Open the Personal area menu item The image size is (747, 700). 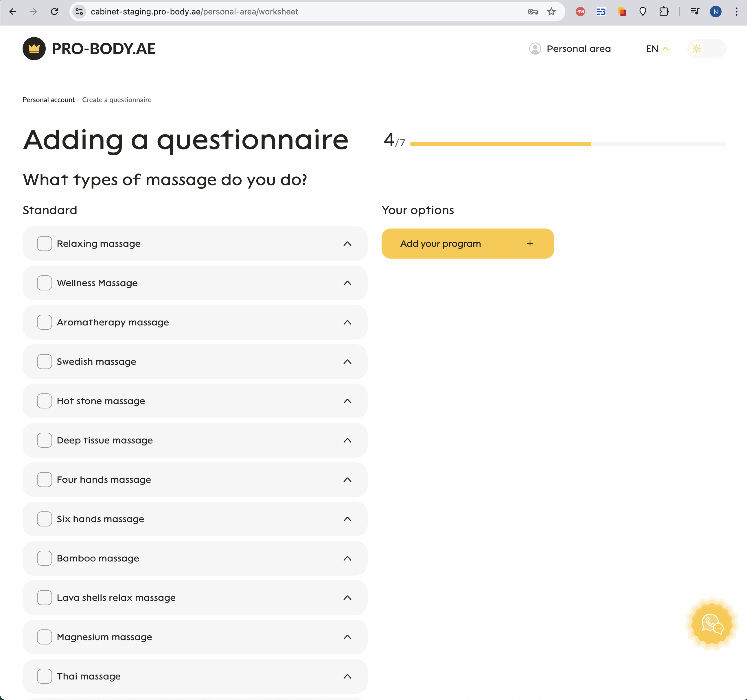(578, 49)
